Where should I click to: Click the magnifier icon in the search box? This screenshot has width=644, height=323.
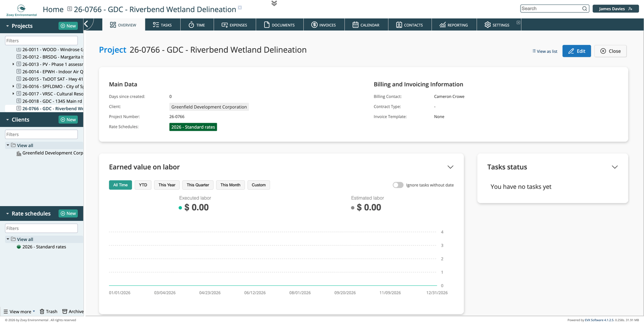585,8
